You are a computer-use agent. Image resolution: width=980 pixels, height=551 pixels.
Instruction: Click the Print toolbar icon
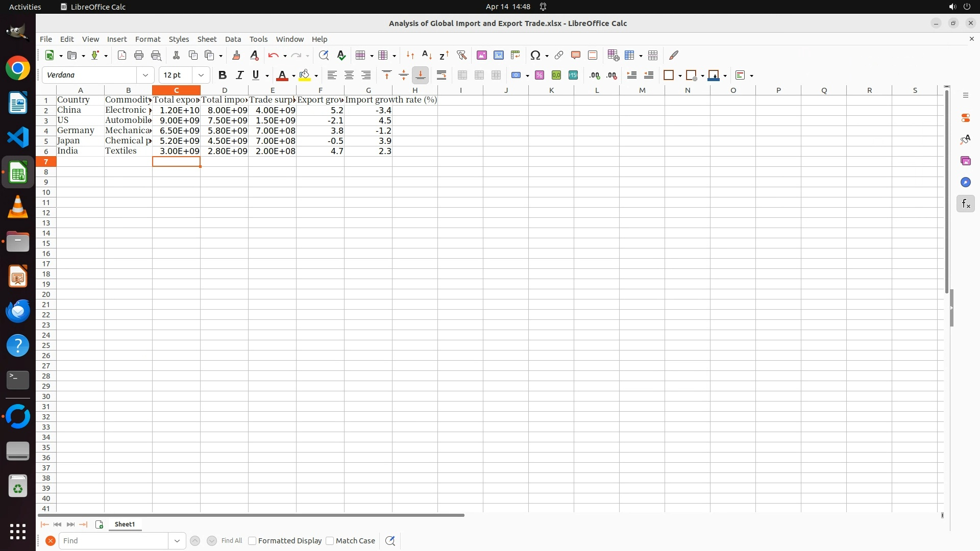tap(138, 55)
